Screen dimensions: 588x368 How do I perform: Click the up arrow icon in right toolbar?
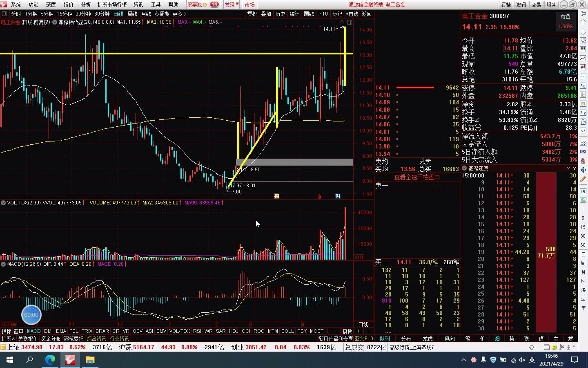tap(583, 22)
